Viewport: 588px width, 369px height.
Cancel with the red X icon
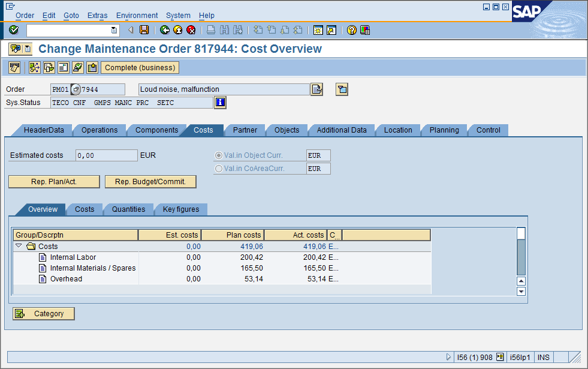pyautogui.click(x=191, y=30)
